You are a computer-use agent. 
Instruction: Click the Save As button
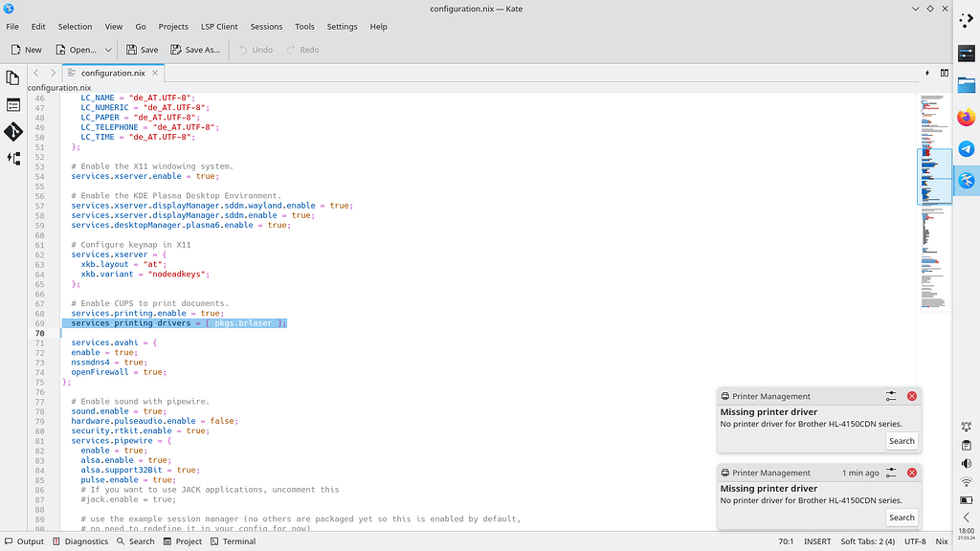tap(195, 50)
